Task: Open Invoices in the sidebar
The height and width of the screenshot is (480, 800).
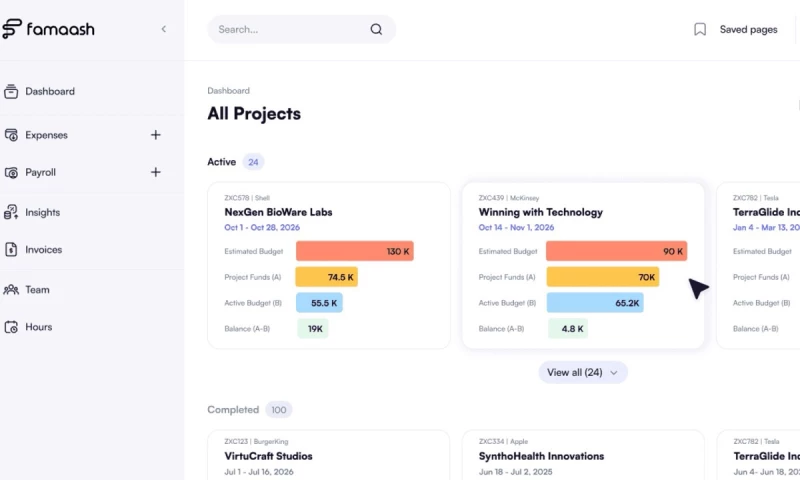Action: point(43,249)
